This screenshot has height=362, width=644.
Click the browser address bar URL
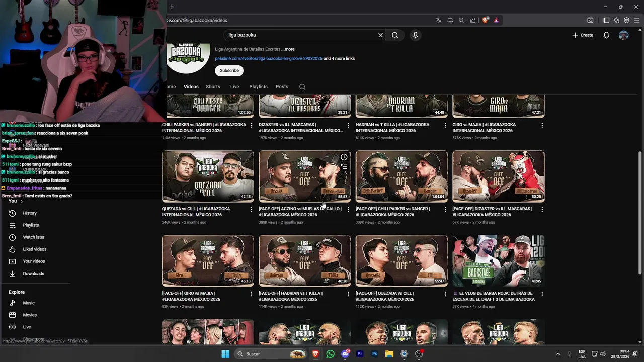[197, 20]
